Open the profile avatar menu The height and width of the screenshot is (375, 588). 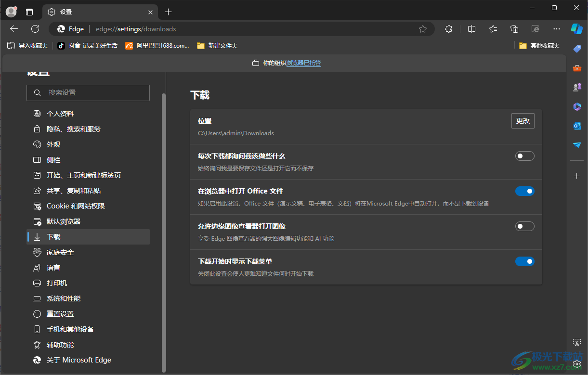pyautogui.click(x=11, y=12)
